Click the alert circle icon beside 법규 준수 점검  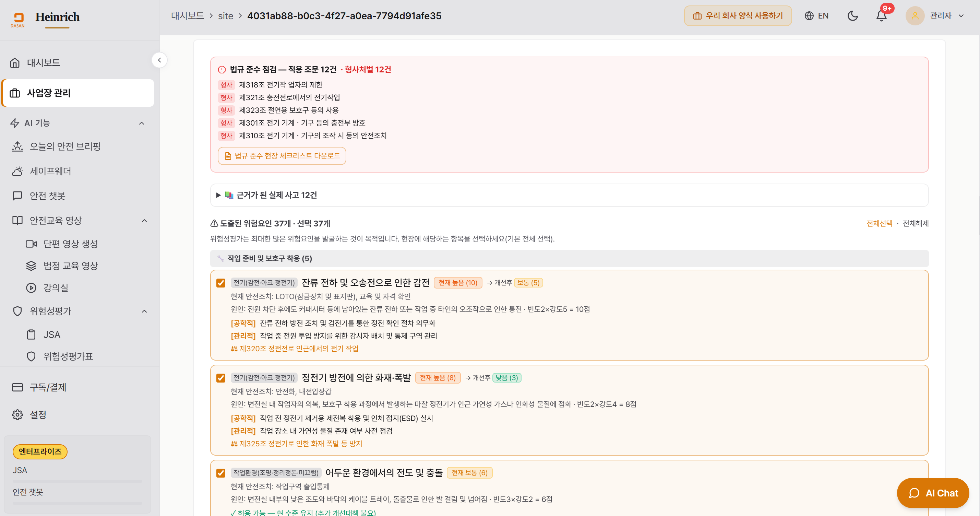click(222, 70)
